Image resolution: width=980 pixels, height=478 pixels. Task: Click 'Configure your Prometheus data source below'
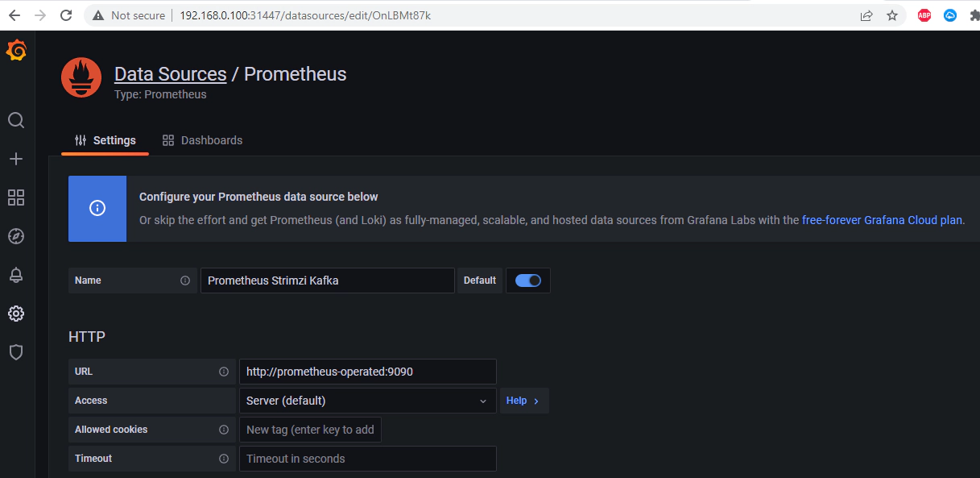pos(258,197)
